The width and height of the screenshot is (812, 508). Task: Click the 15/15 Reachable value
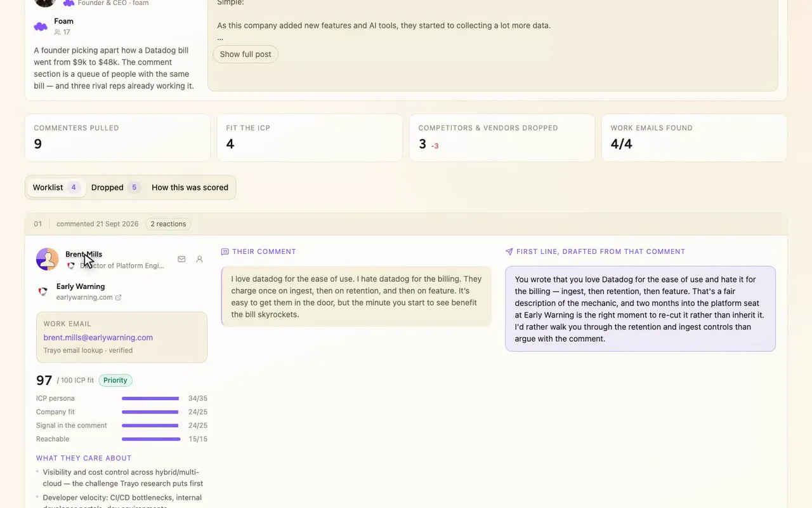[198, 439]
